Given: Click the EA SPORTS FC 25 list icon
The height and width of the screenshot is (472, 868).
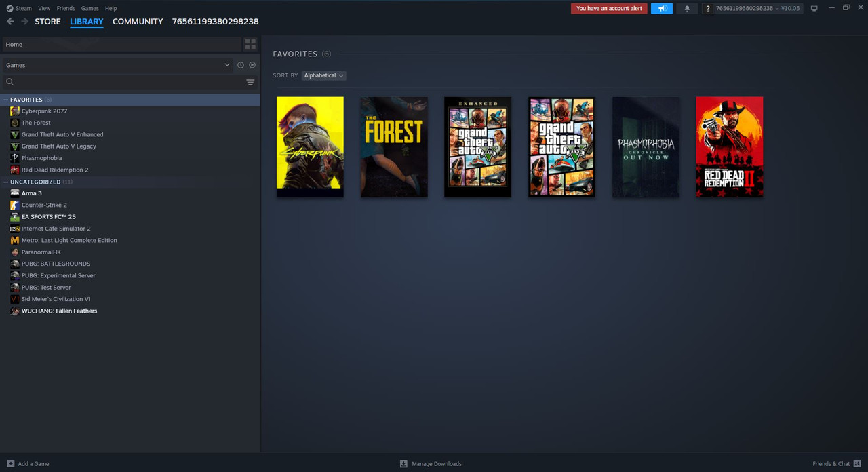Looking at the screenshot, I should pos(15,217).
